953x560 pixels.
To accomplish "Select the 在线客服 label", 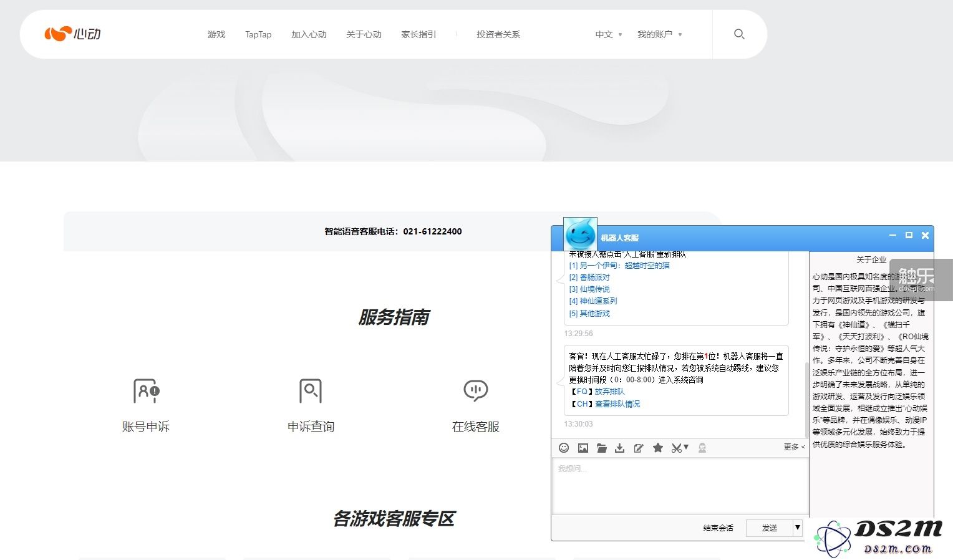I will pyautogui.click(x=476, y=427).
